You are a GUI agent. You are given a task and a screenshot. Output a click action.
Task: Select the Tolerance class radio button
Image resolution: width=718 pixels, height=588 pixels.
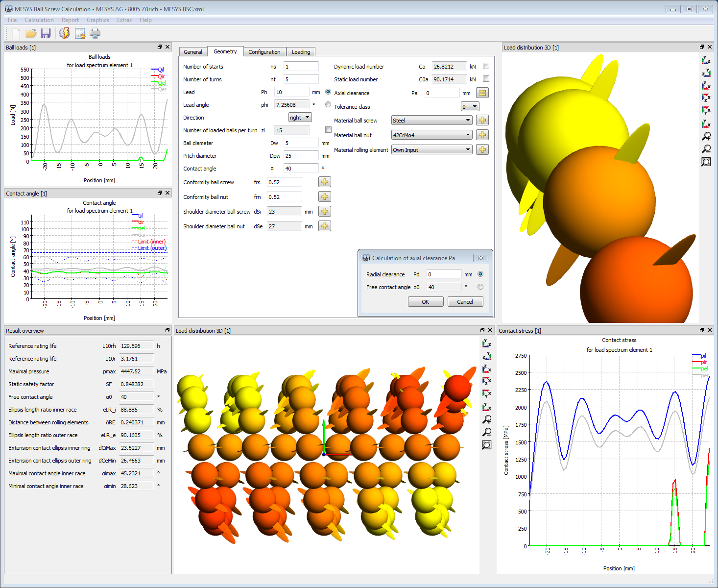click(x=328, y=105)
